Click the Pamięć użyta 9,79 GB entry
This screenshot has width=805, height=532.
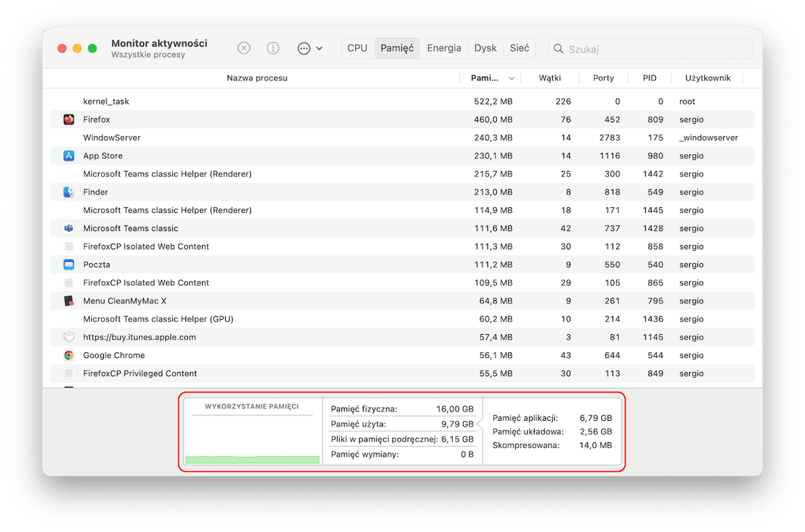click(x=402, y=424)
